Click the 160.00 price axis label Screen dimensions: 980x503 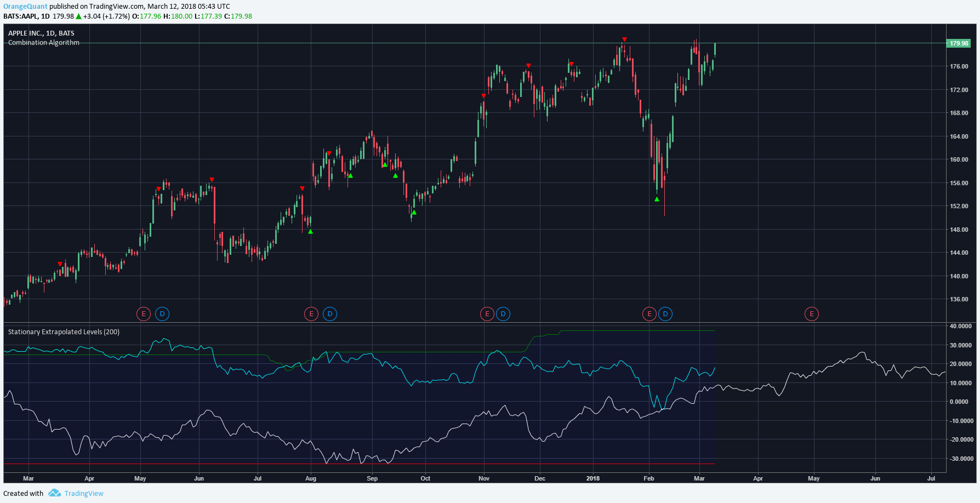pos(959,159)
